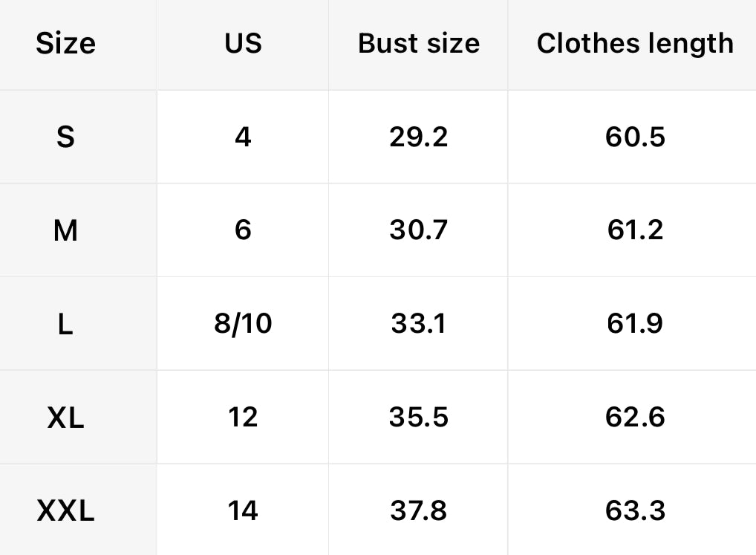Click bust size 37.8 cell
Viewport: 756px width, 555px height.
click(x=419, y=511)
